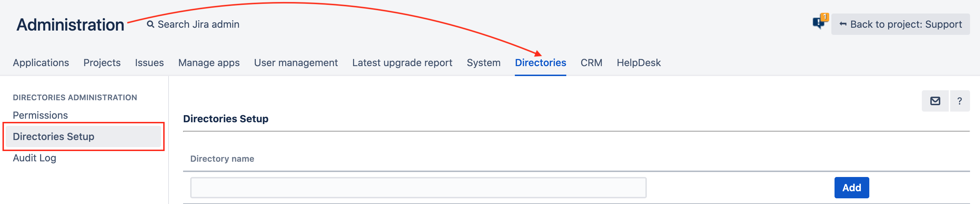The image size is (980, 204).
Task: Click the envelope mail icon
Action: tap(935, 101)
